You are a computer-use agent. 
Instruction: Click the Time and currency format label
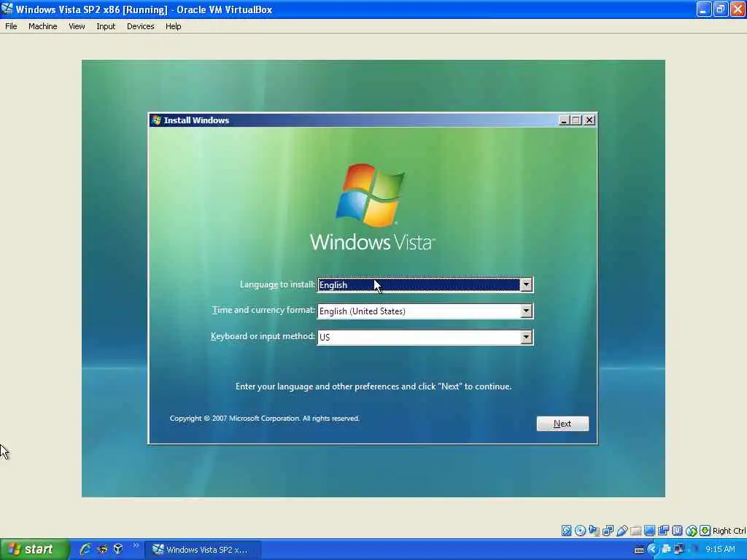263,310
